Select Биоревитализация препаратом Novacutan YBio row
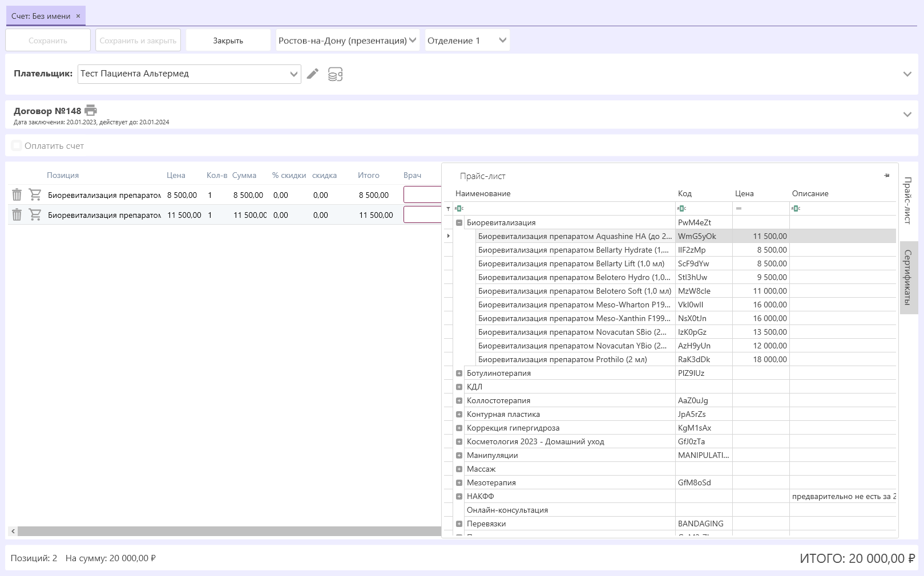 tap(686, 346)
